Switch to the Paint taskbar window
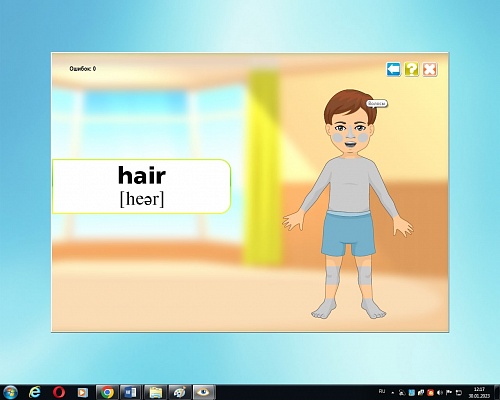Image resolution: width=500 pixels, height=400 pixels. tap(179, 392)
